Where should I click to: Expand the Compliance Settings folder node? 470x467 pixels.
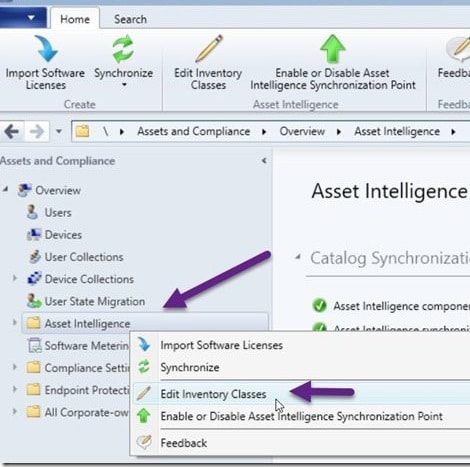pyautogui.click(x=14, y=367)
